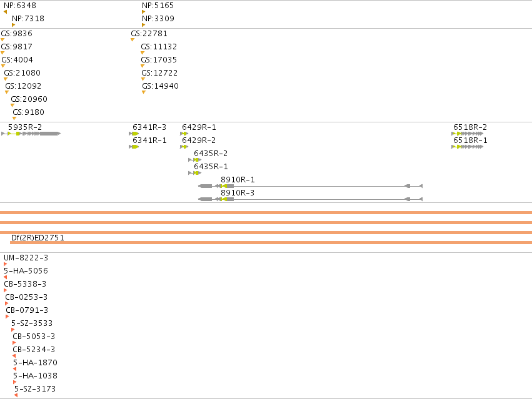The height and width of the screenshot is (399, 532).
Task: Select the CB-5234-3 label
Action: click(34, 350)
